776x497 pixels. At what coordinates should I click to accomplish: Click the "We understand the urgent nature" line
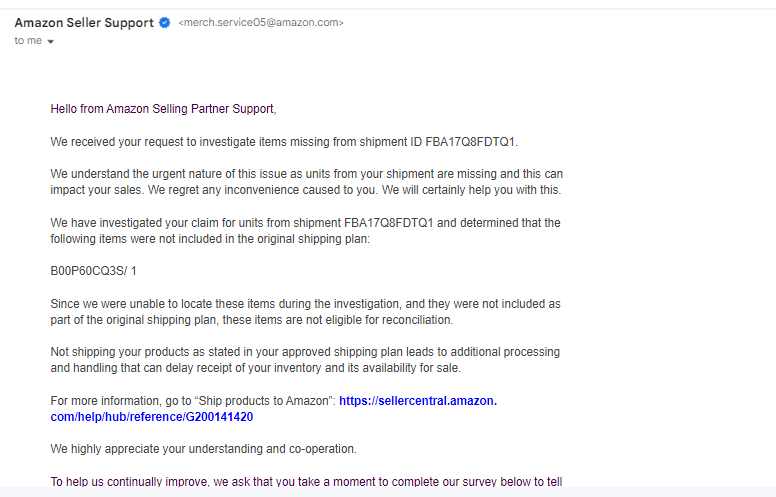pyautogui.click(x=306, y=174)
